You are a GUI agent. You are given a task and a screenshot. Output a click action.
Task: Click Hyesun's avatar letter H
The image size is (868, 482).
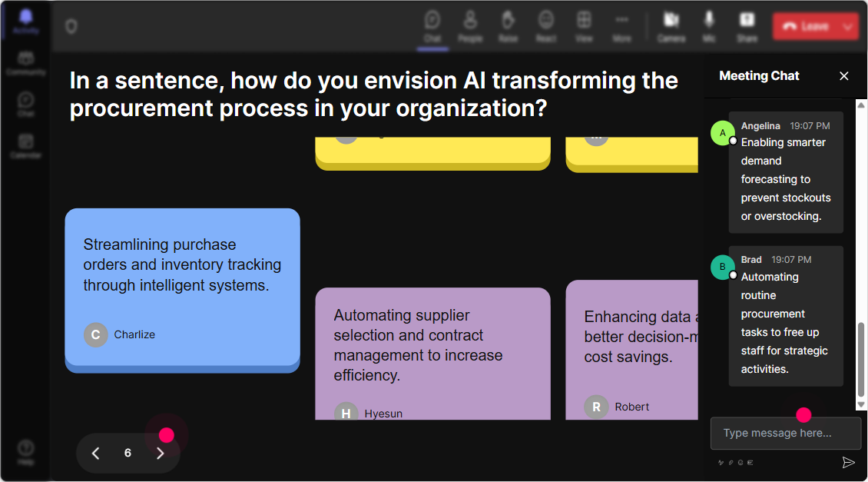[346, 412]
